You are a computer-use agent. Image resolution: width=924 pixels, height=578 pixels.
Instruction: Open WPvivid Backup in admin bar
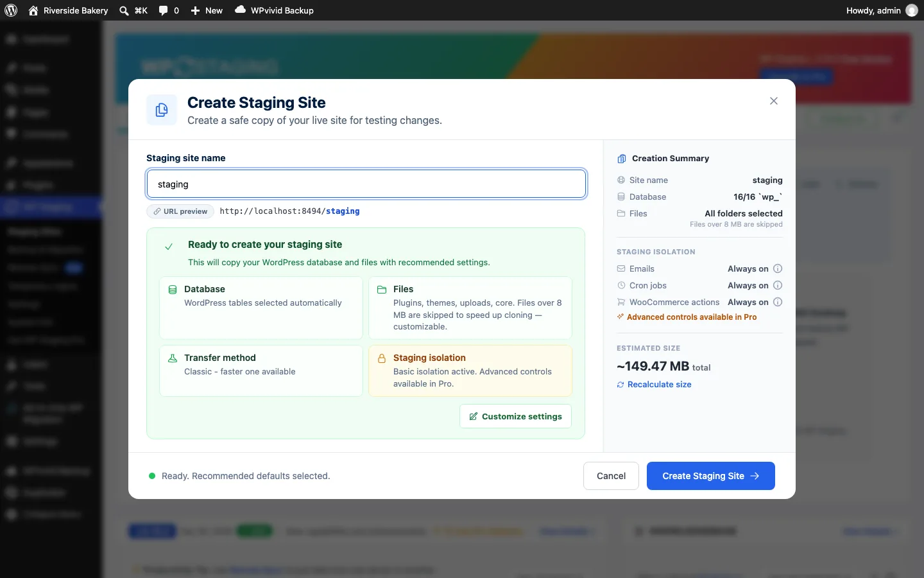274,10
